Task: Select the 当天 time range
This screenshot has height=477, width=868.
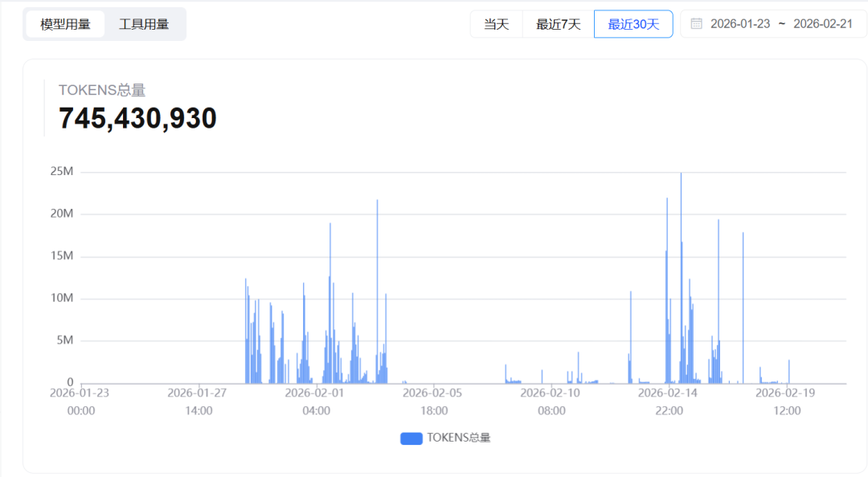Action: click(x=497, y=24)
